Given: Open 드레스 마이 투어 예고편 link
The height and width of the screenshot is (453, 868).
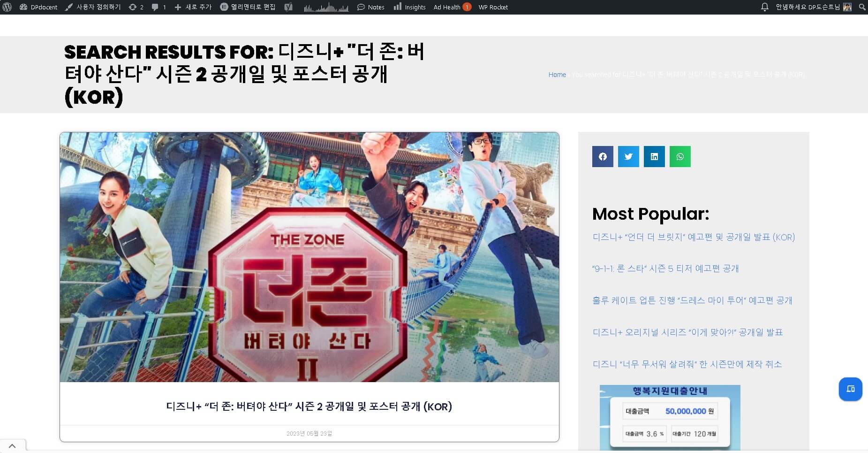Looking at the screenshot, I should coord(692,300).
